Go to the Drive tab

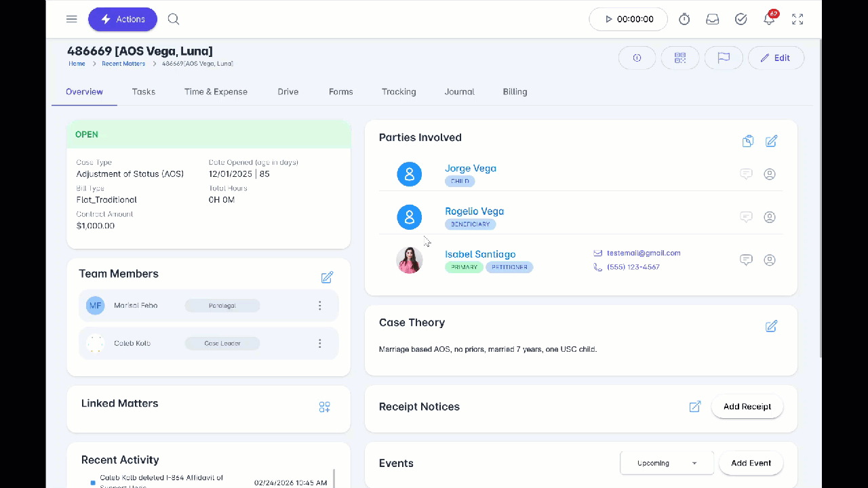(288, 91)
